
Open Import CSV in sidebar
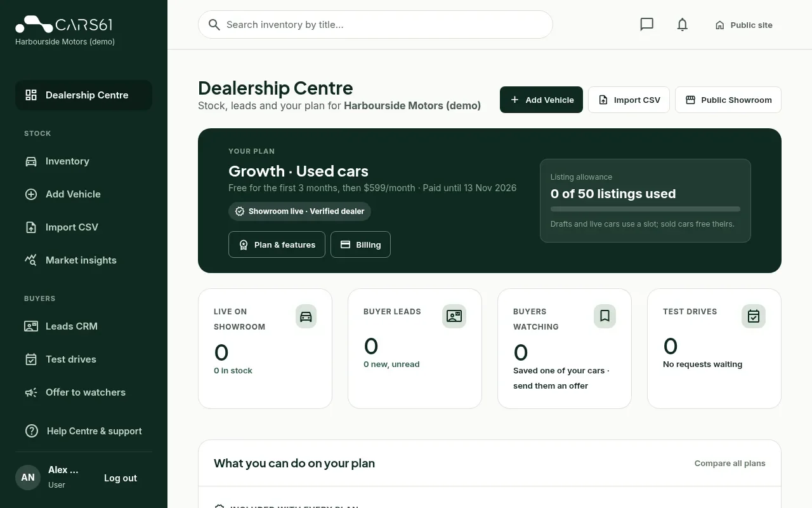[84, 227]
